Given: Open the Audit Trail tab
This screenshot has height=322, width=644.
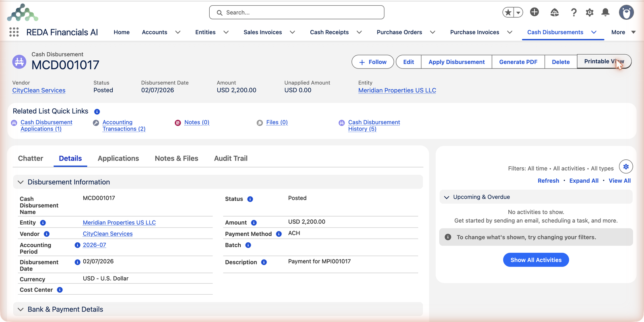Looking at the screenshot, I should coord(231,158).
